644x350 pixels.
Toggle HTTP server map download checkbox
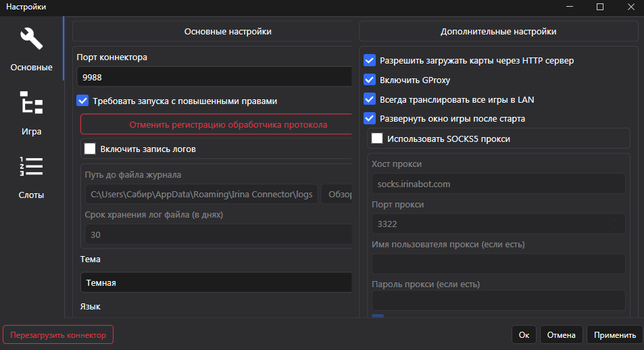point(370,60)
